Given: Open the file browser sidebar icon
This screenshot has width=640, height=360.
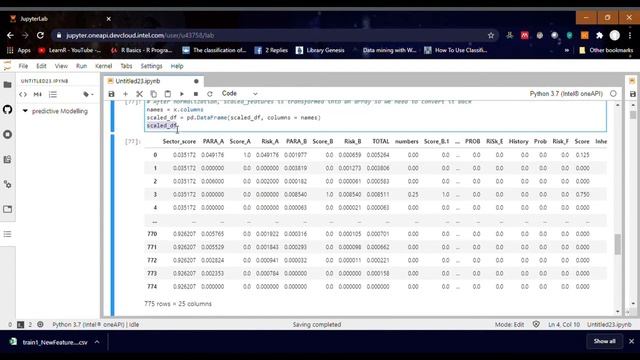Looking at the screenshot, I should 7,84.
